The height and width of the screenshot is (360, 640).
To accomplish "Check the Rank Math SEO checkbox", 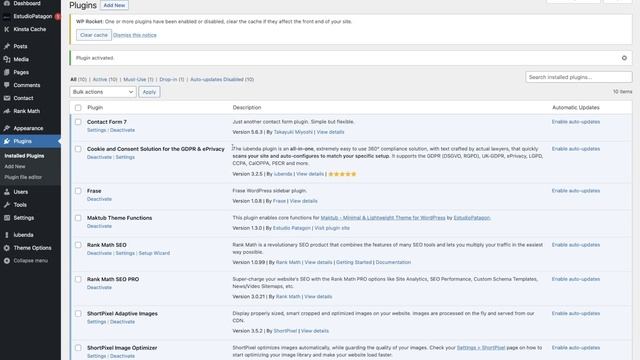I will point(78,245).
